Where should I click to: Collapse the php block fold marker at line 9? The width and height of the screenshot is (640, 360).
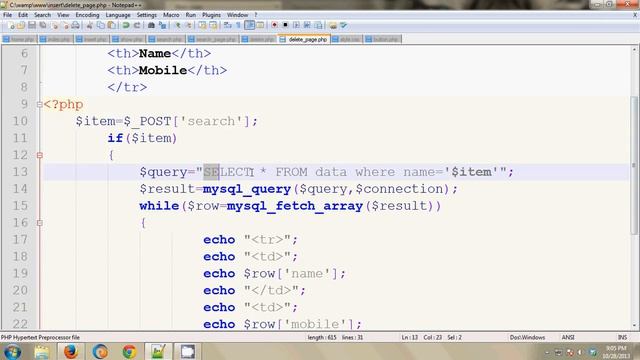coord(40,104)
